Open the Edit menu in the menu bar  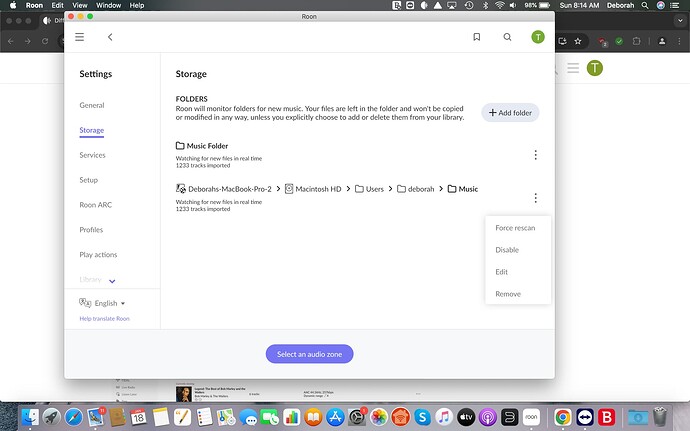(x=58, y=5)
